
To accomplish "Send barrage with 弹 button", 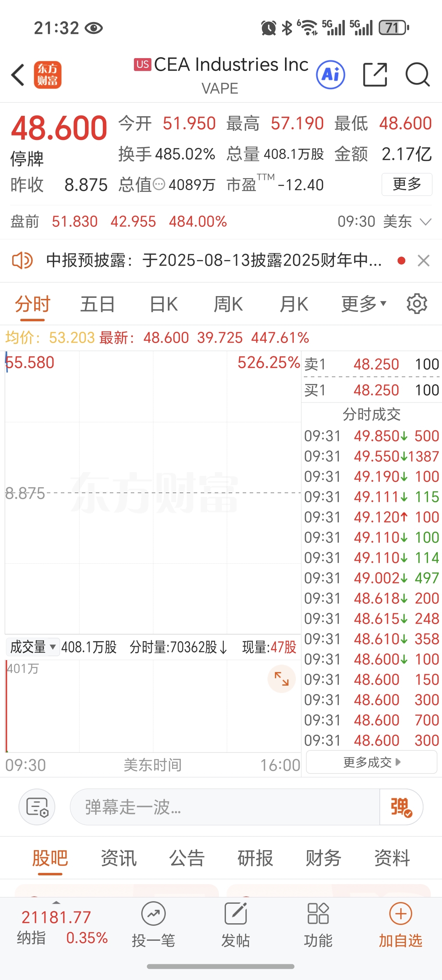I will coord(401,807).
